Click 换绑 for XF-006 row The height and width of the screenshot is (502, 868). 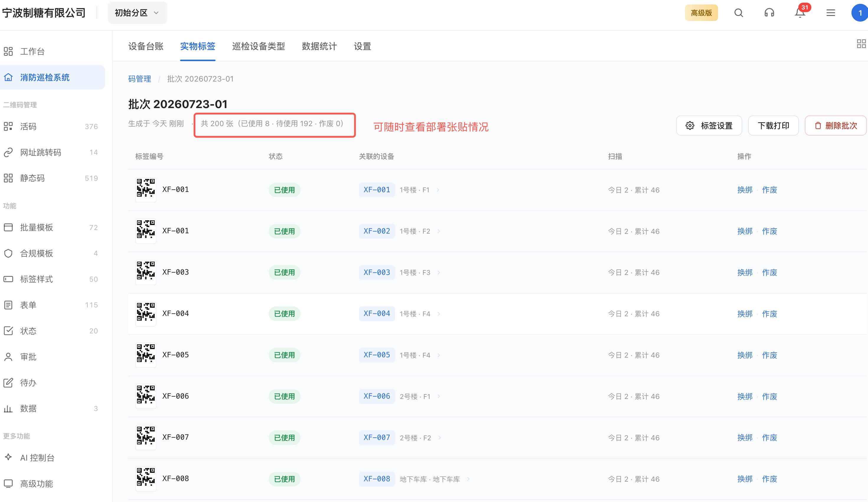tap(745, 396)
